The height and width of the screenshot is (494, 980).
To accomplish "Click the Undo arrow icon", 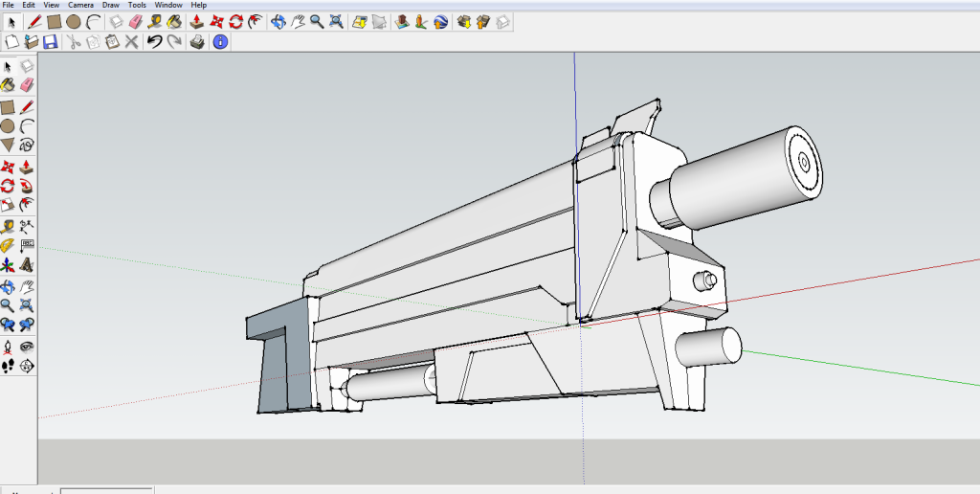I will tap(154, 42).
